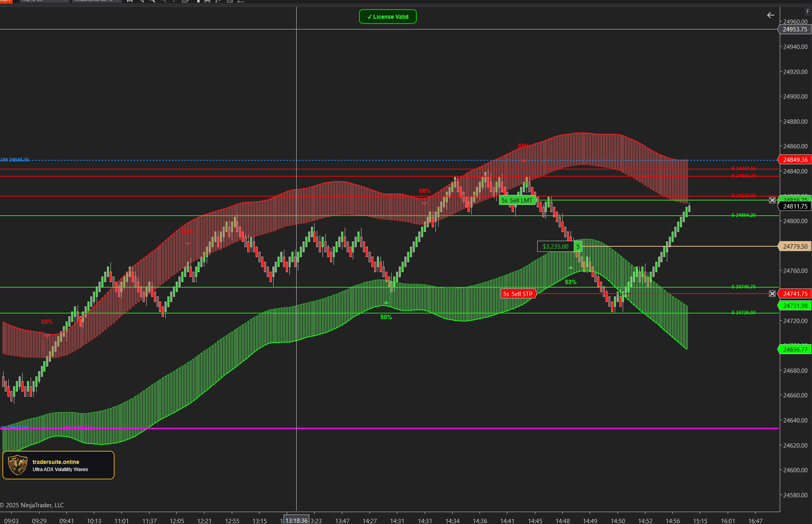Click the 24953.75 crosshair price label

pos(795,29)
